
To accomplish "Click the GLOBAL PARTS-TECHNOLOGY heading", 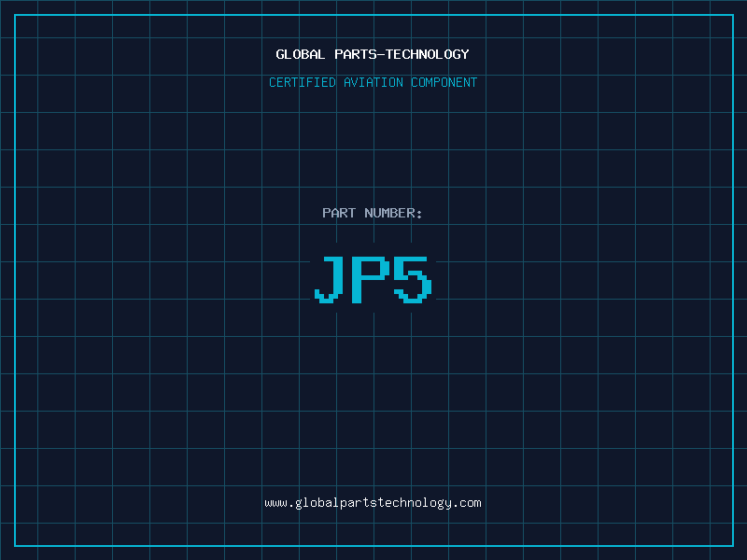I will point(373,54).
